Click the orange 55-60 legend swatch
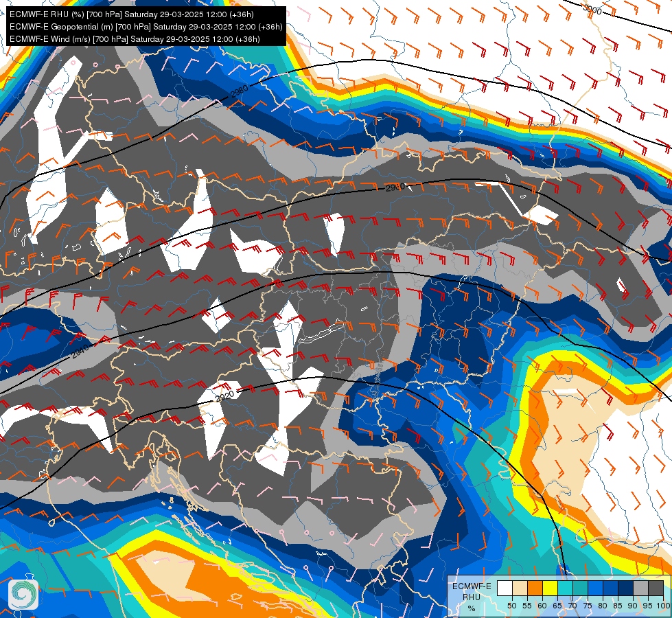 (535, 588)
